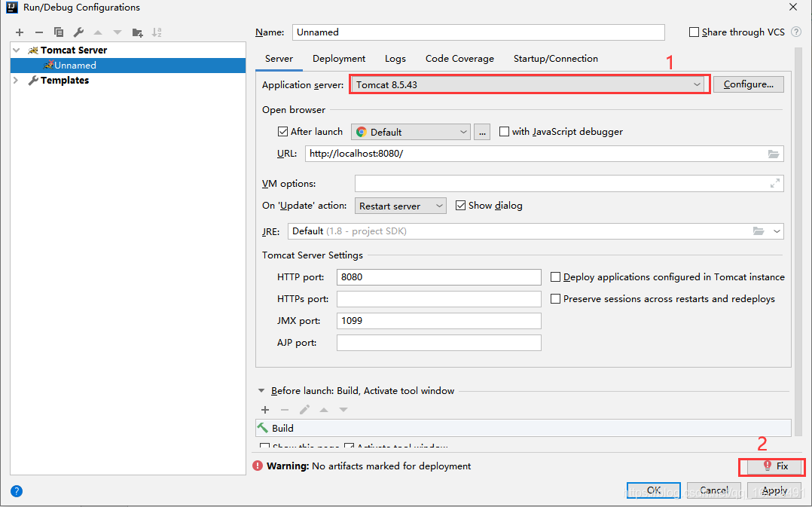The width and height of the screenshot is (812, 507).
Task: Click AJP port input field
Action: click(439, 342)
